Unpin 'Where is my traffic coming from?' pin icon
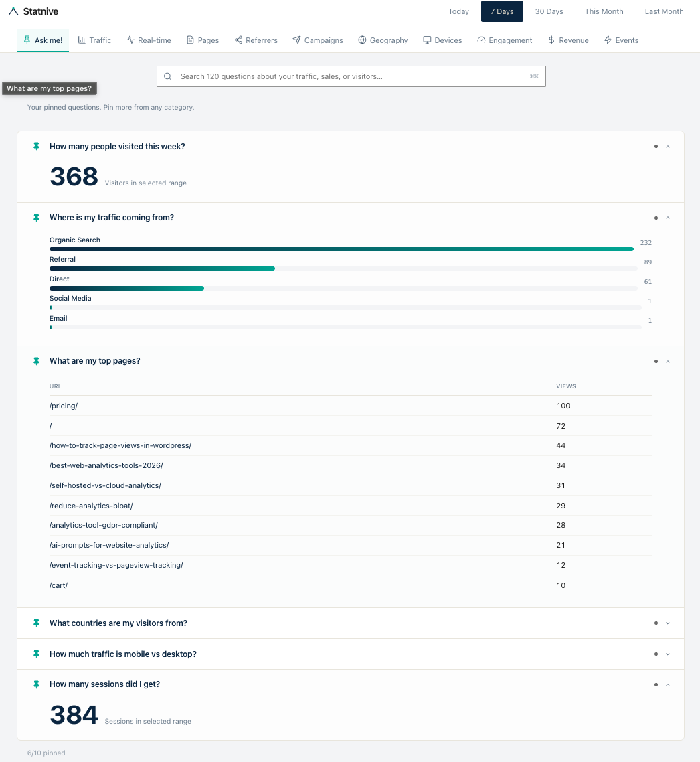The image size is (700, 762). tap(36, 218)
